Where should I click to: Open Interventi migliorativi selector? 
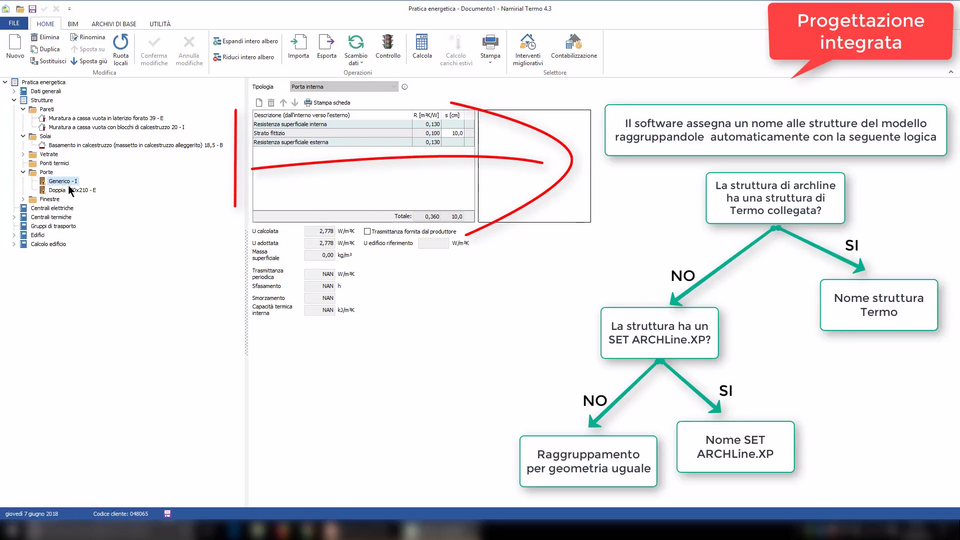528,50
